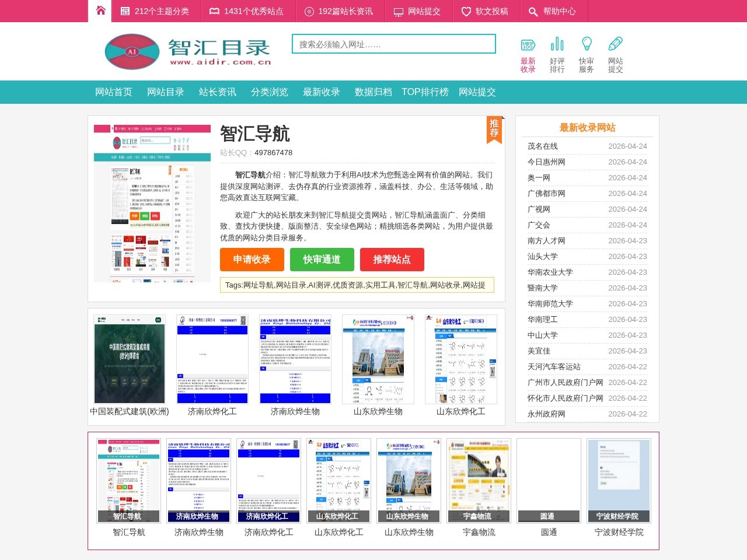Click the search input field

(393, 43)
